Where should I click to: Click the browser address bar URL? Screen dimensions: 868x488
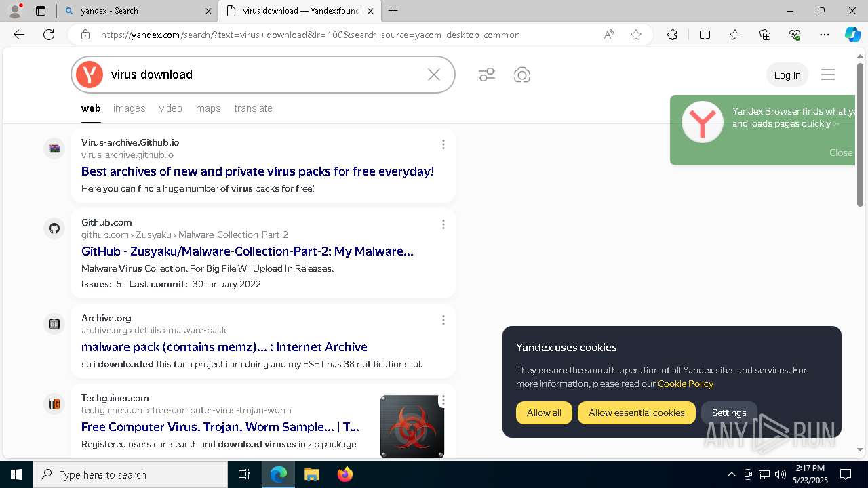tap(311, 35)
